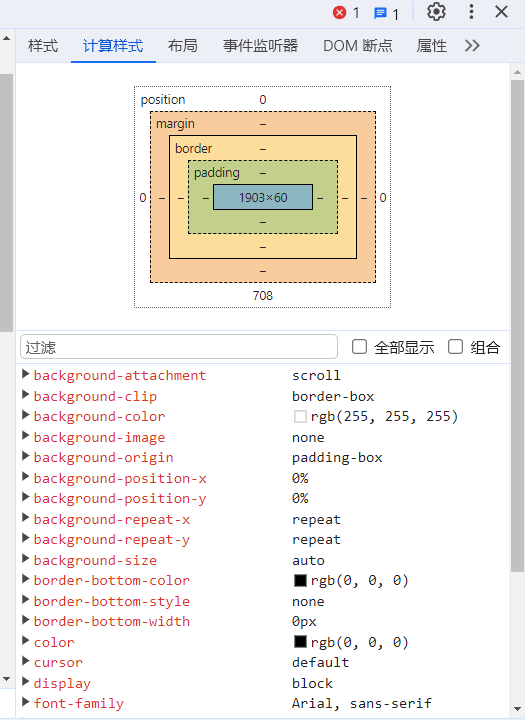Click the position bottom value 708
The height and width of the screenshot is (720, 525).
(x=263, y=295)
